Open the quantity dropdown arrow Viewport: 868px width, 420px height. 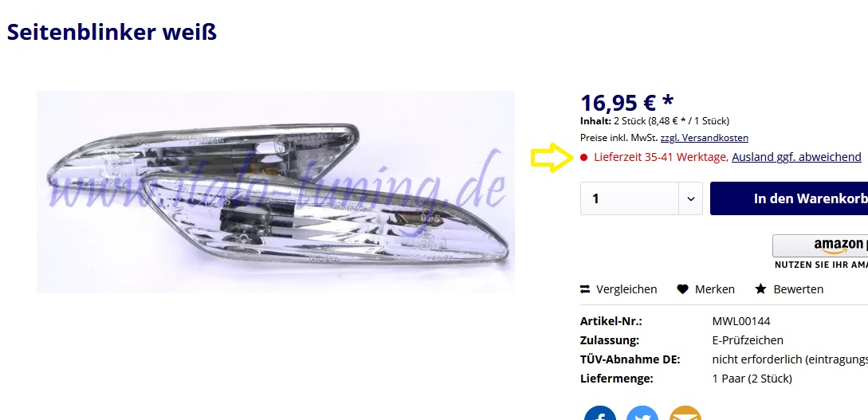[690, 198]
